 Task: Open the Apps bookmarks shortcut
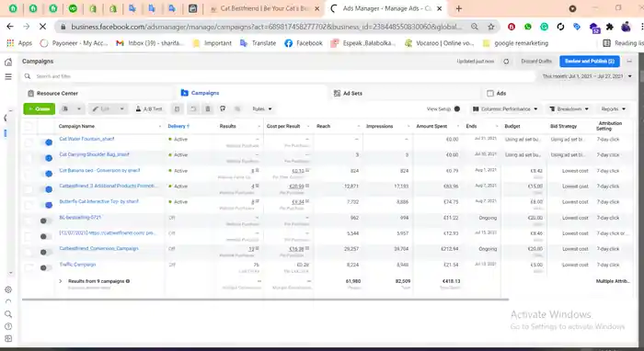tap(19, 43)
